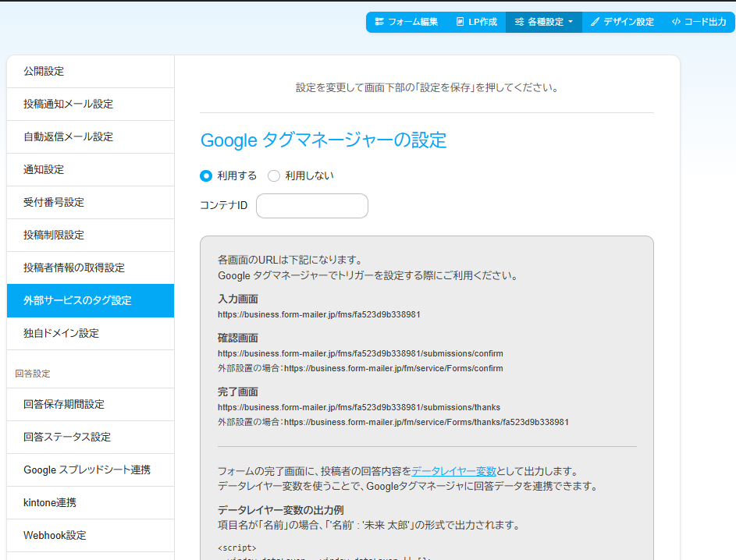The width and height of the screenshot is (736, 560).
Task: Open kintone連携 in the sidebar
Action: [91, 503]
